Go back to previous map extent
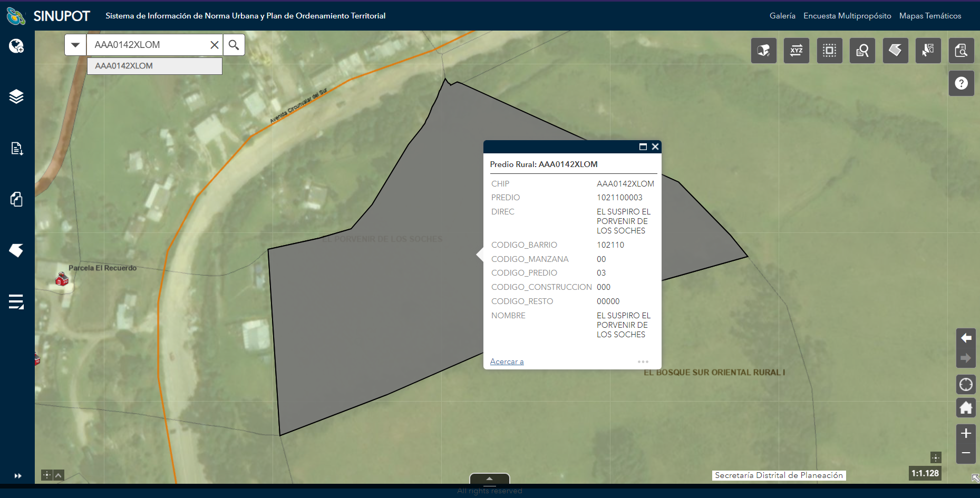Screen dimensions: 980x498 tap(966, 338)
